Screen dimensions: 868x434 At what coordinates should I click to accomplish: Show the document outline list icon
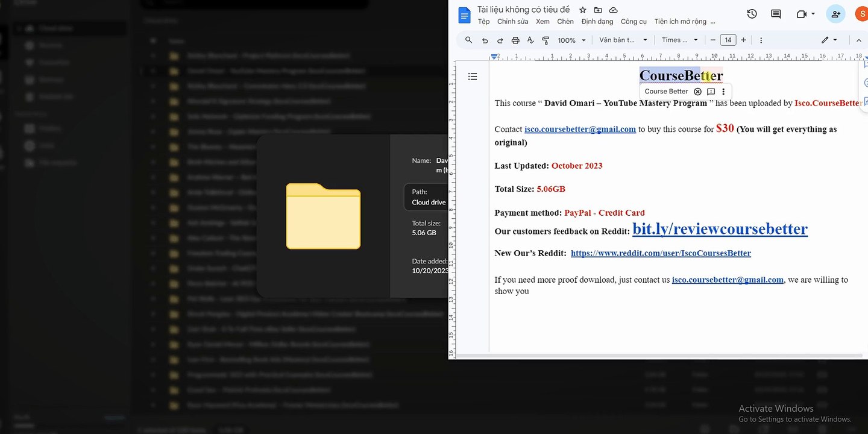click(x=473, y=77)
